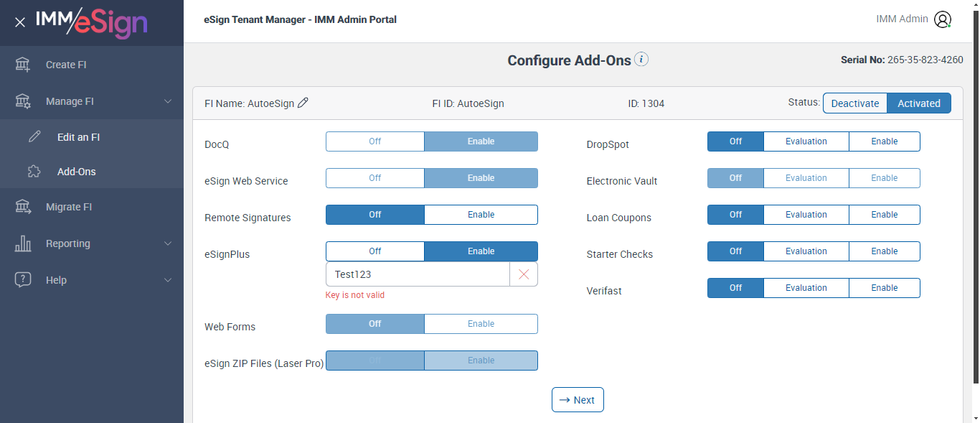This screenshot has width=980, height=423.
Task: Click the eSignPlus key input field
Action: [418, 274]
